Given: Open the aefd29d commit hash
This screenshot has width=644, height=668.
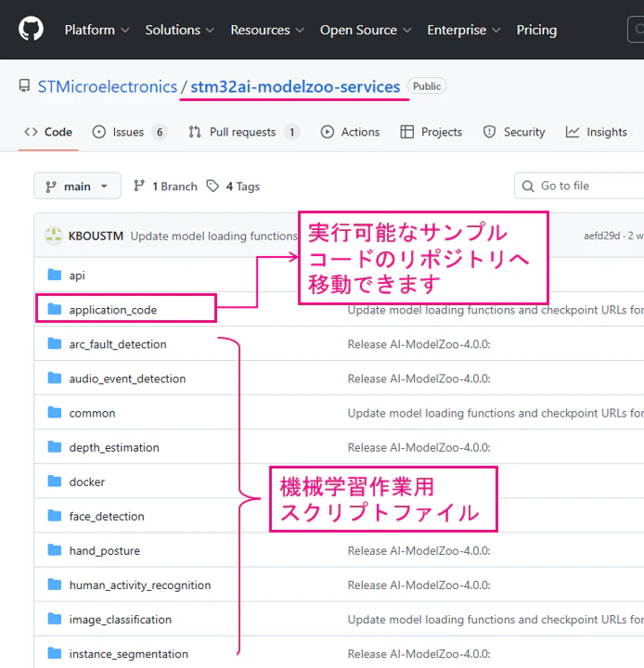Looking at the screenshot, I should [x=601, y=236].
